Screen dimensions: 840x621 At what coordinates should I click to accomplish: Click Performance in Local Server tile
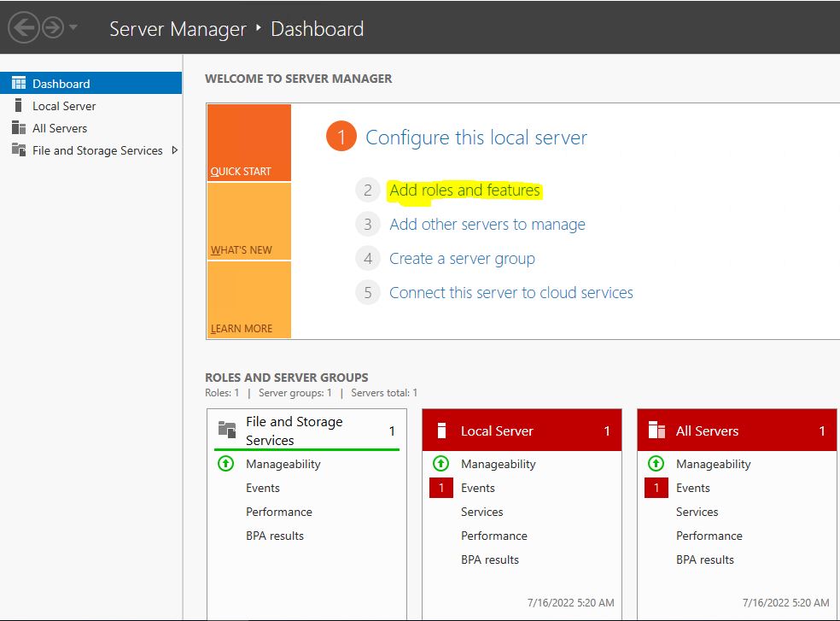pyautogui.click(x=494, y=536)
